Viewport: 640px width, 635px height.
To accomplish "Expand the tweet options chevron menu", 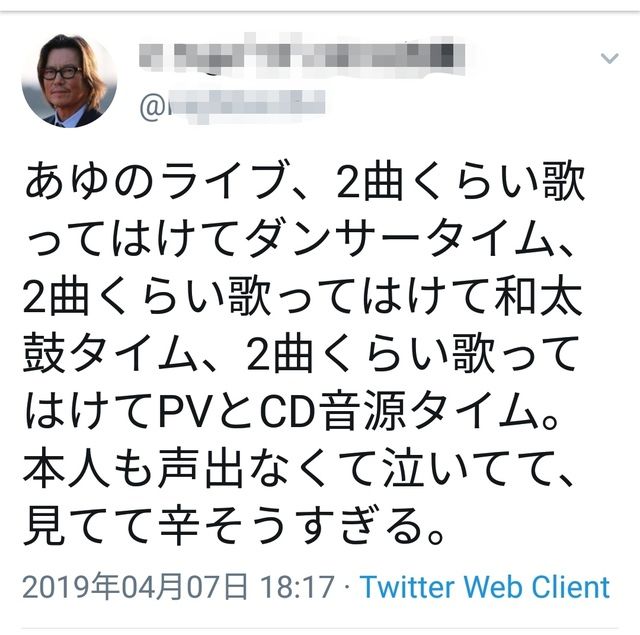I will (x=609, y=58).
